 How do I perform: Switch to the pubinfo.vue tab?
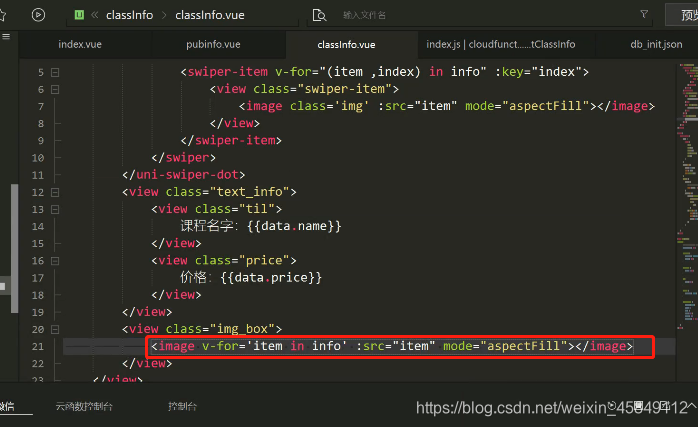[213, 45]
